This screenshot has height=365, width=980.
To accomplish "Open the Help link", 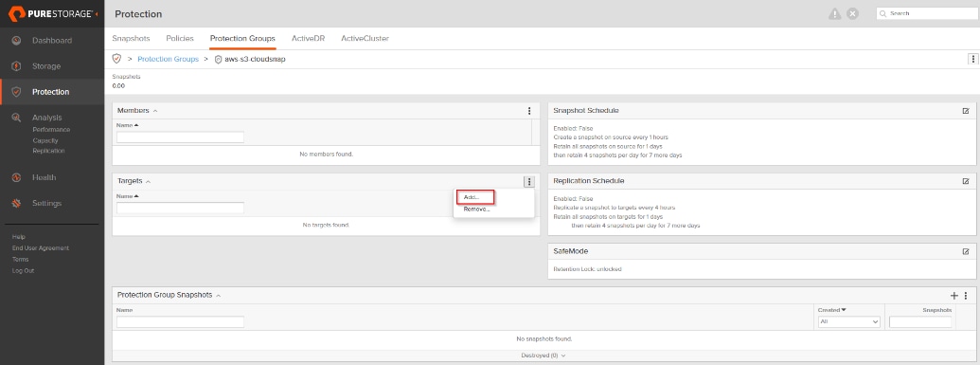I will coord(18,237).
